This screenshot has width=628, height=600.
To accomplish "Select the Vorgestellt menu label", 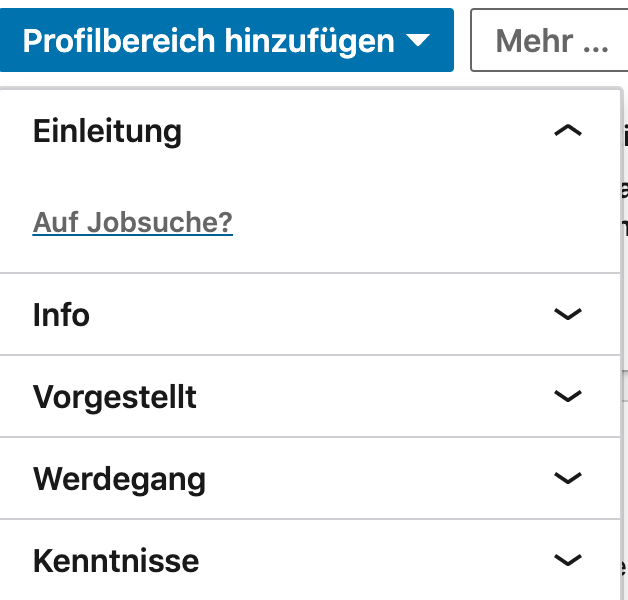I will pyautogui.click(x=115, y=397).
